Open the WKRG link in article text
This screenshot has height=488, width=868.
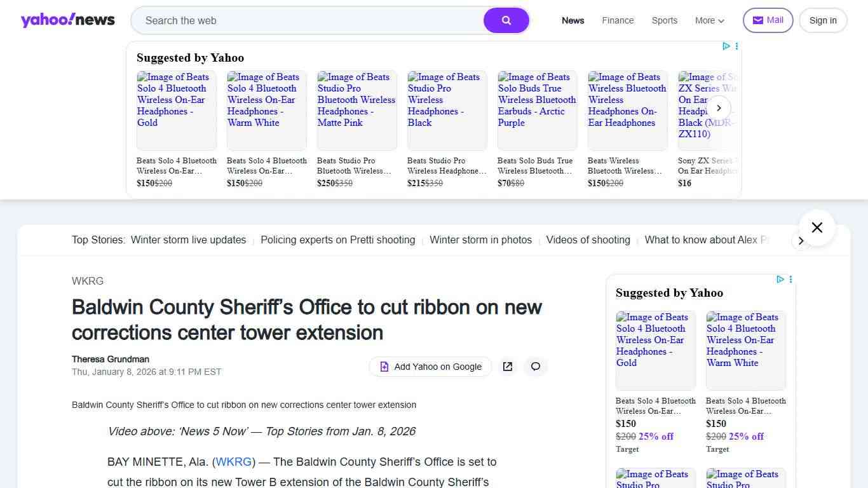234,462
